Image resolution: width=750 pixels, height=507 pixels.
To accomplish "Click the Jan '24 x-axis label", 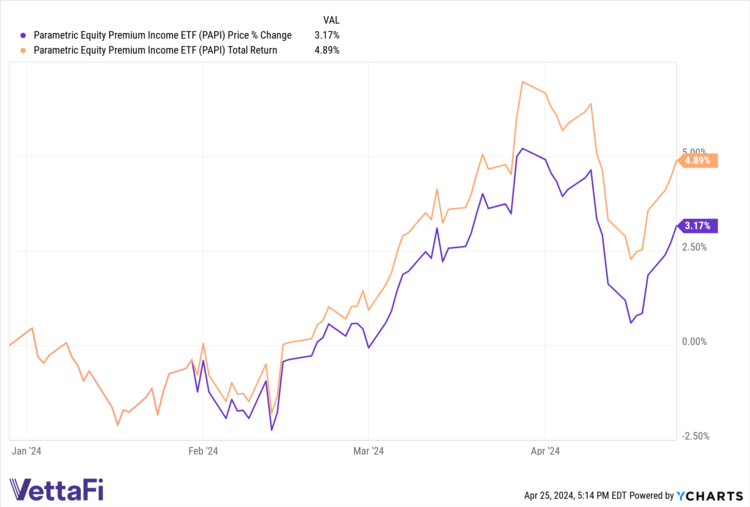I will point(27,452).
